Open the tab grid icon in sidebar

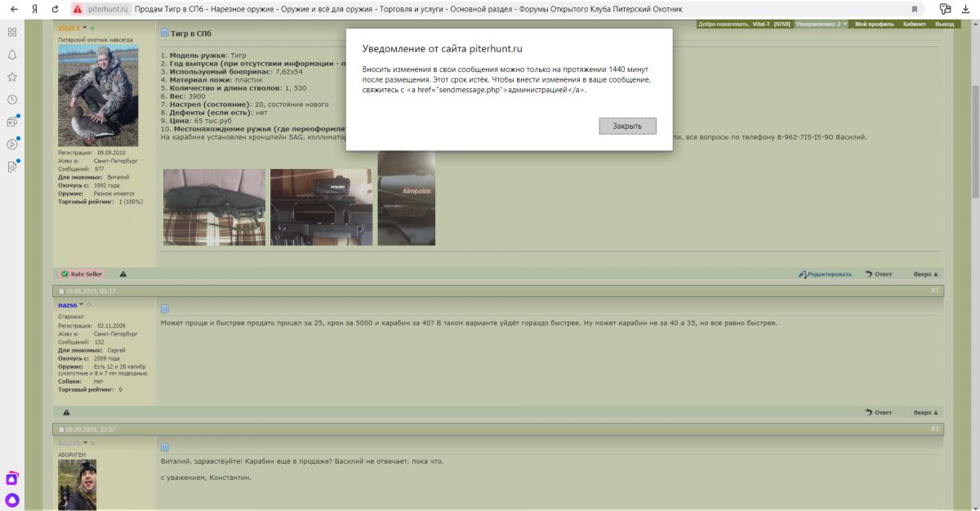point(12,32)
